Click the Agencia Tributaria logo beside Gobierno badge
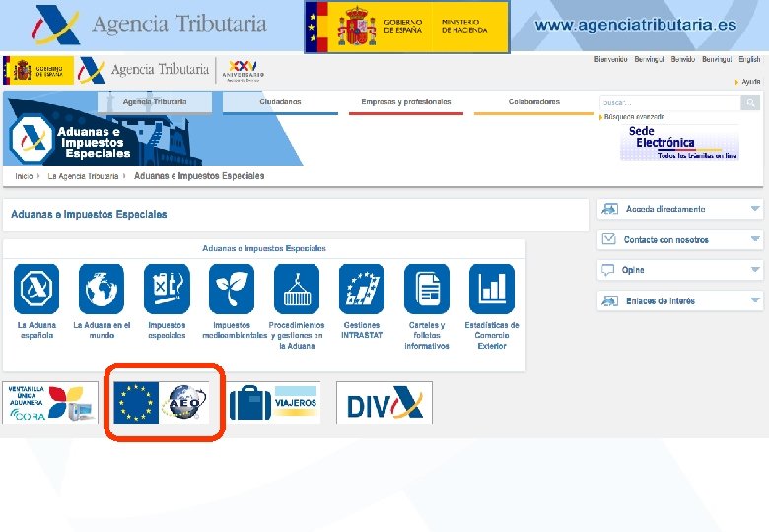769x532 pixels. tap(144, 70)
